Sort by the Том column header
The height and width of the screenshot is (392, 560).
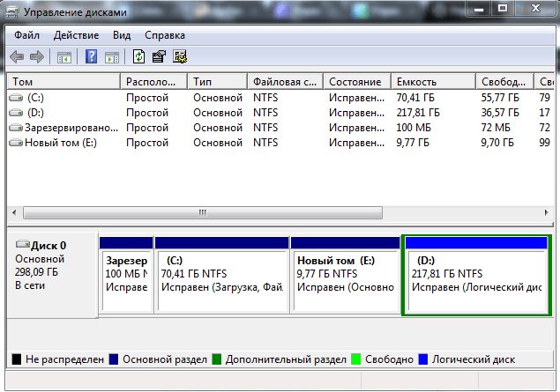(x=62, y=81)
